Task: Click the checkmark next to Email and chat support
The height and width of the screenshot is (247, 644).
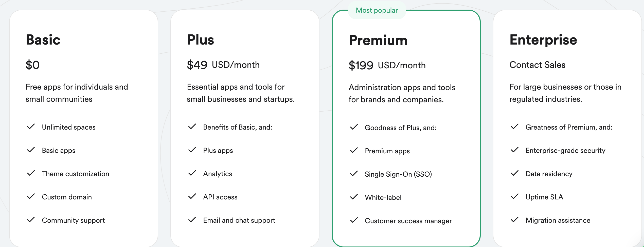Action: 192,220
